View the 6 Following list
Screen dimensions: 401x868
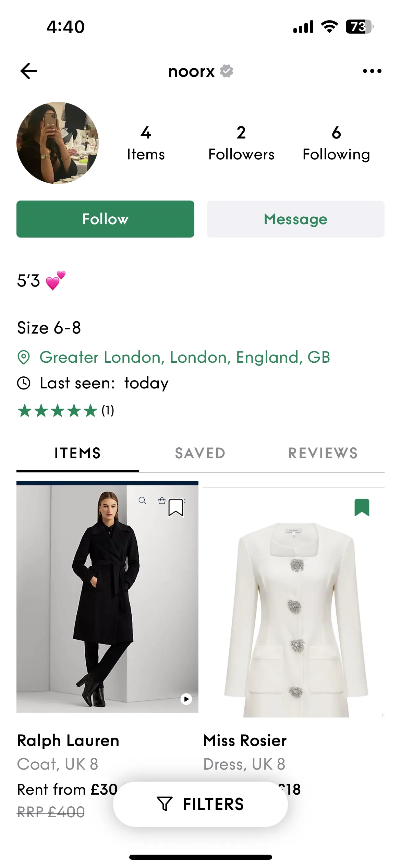click(x=336, y=143)
